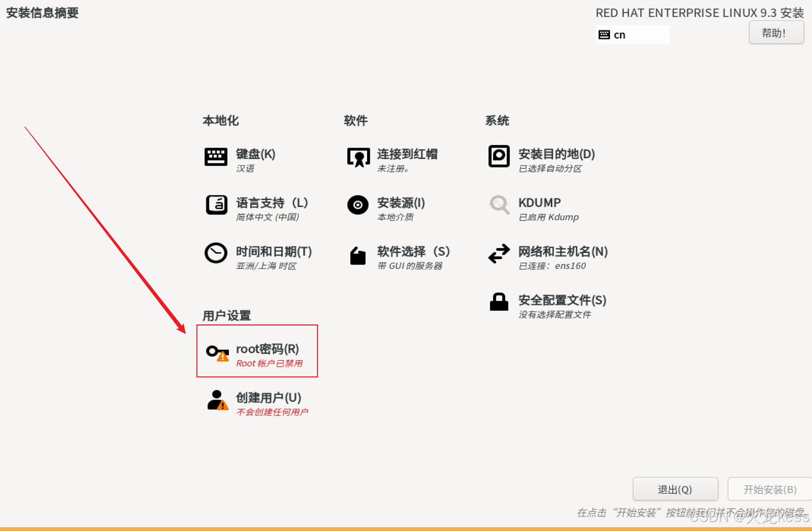Click the '系统' section heading

pyautogui.click(x=497, y=121)
